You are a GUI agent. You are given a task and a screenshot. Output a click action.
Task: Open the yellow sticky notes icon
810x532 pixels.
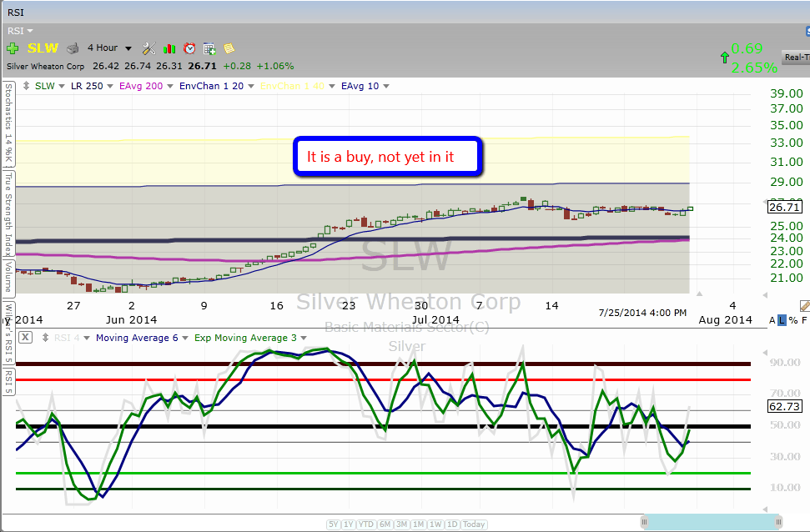(x=229, y=48)
